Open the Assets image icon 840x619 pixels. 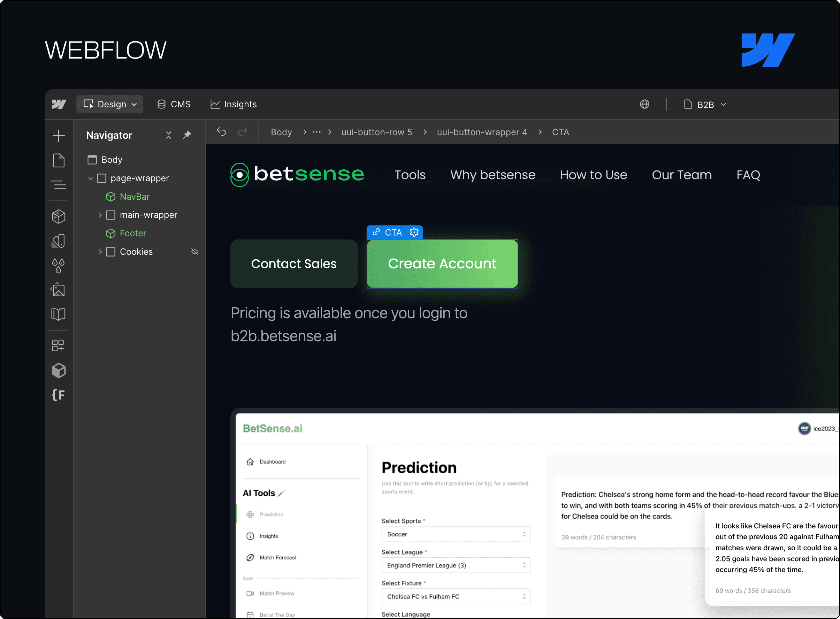[x=59, y=290]
